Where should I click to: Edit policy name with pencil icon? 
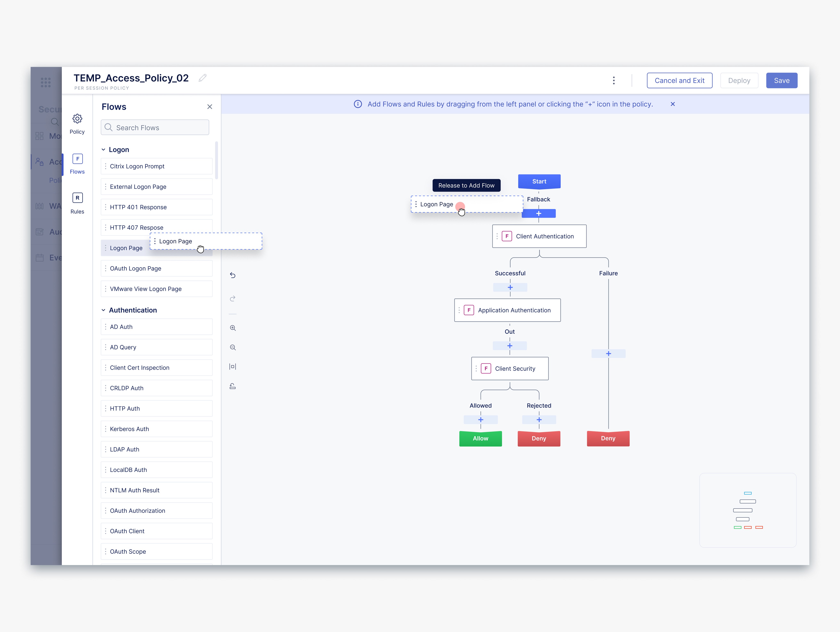203,78
